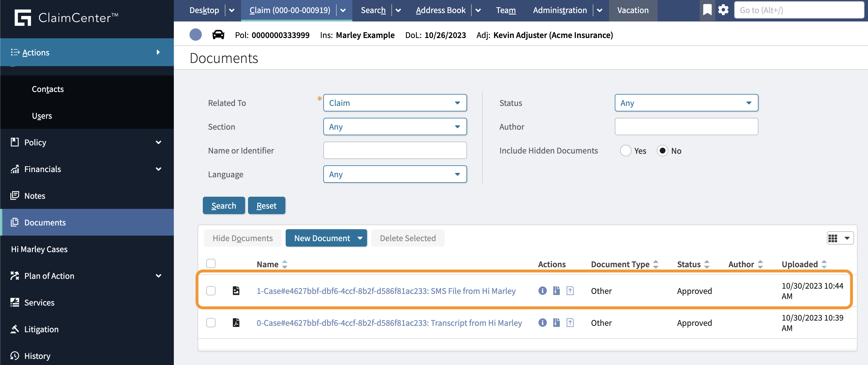This screenshot has width=868, height=365.
Task: Switch to the Desktop tab
Action: coord(204,10)
